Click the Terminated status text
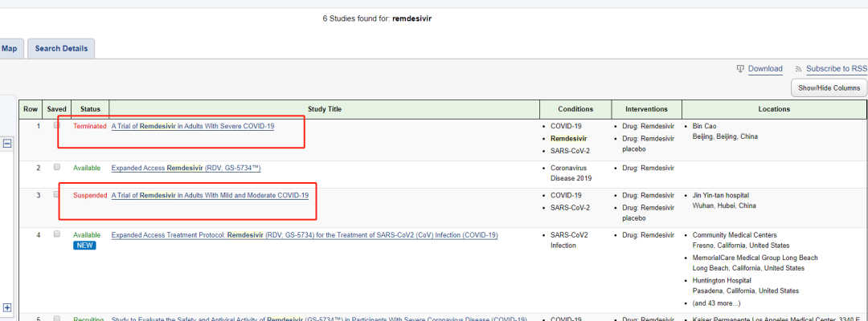Screen dimensions: 868x321 [90, 126]
